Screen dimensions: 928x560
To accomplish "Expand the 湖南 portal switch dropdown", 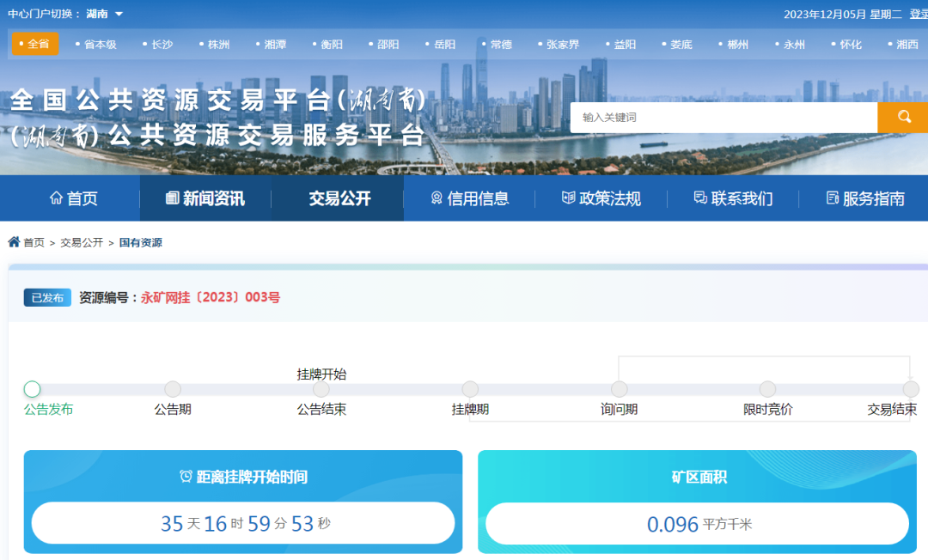I will pyautogui.click(x=105, y=14).
